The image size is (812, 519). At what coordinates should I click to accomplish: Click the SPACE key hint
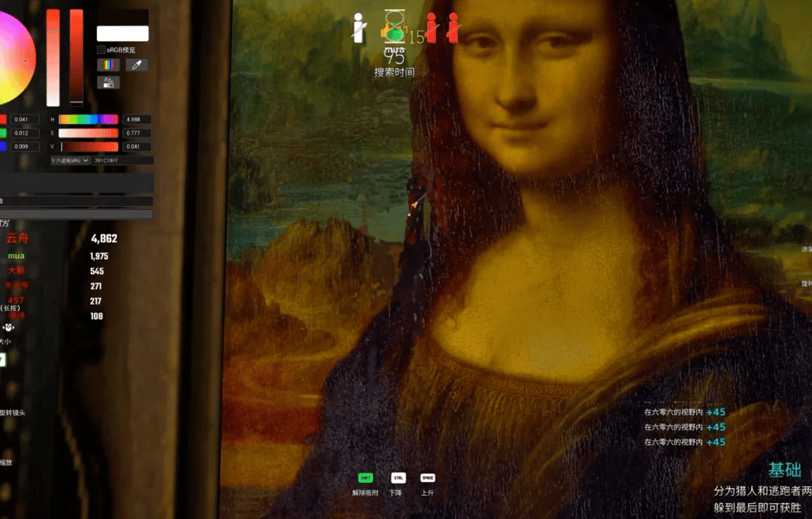pyautogui.click(x=428, y=478)
